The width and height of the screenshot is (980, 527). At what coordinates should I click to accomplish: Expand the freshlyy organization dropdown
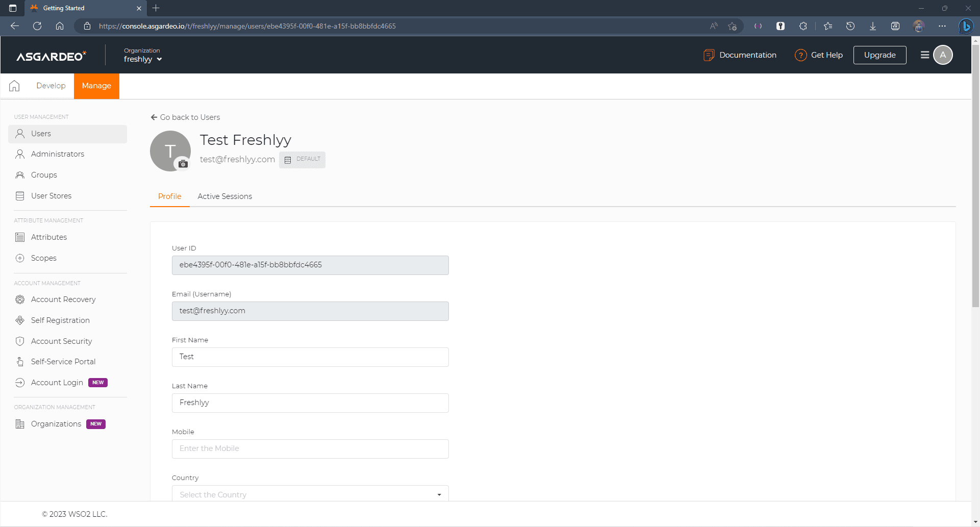(143, 59)
